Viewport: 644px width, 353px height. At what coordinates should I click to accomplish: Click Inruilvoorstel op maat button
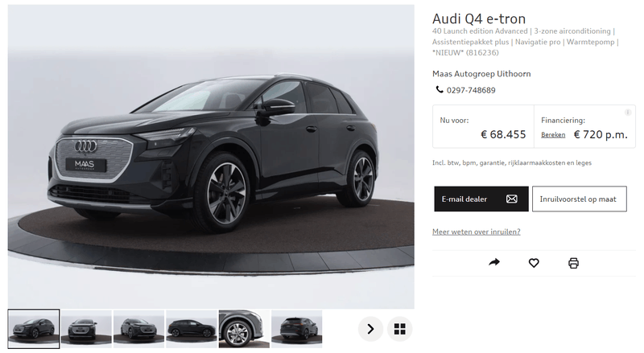pyautogui.click(x=579, y=199)
